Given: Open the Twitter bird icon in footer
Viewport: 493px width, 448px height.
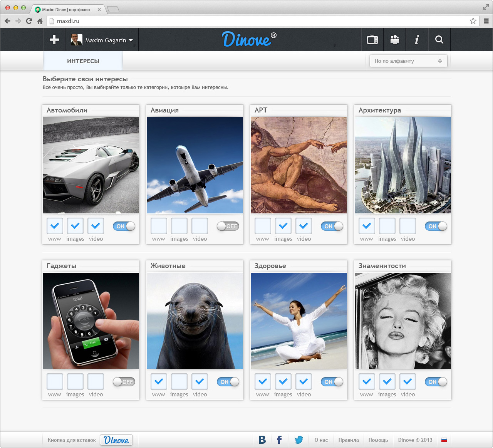Looking at the screenshot, I should 298,440.
